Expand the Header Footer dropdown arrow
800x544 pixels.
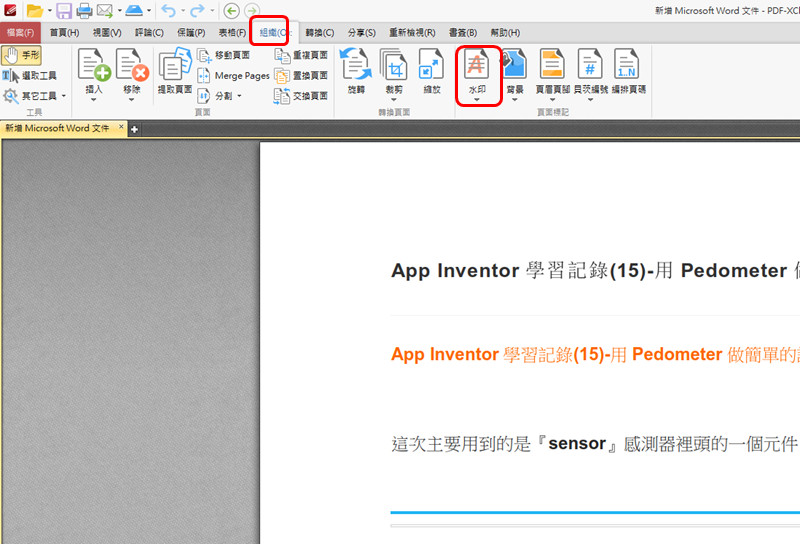[553, 100]
